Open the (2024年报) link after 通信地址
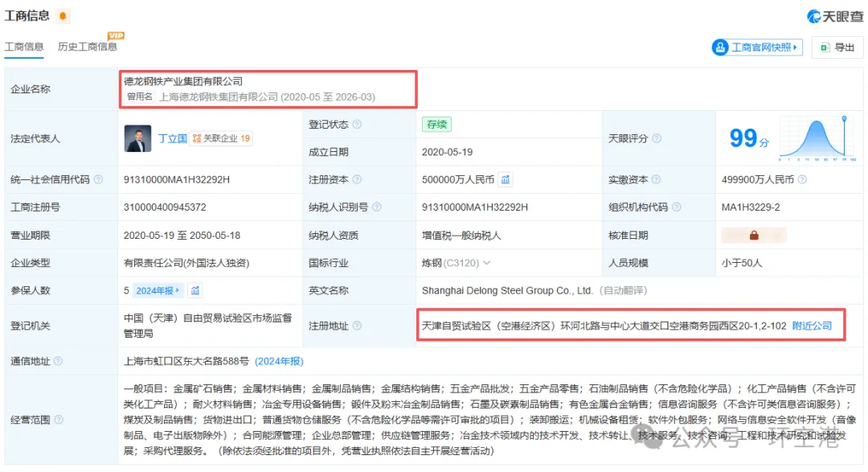 pyautogui.click(x=279, y=361)
